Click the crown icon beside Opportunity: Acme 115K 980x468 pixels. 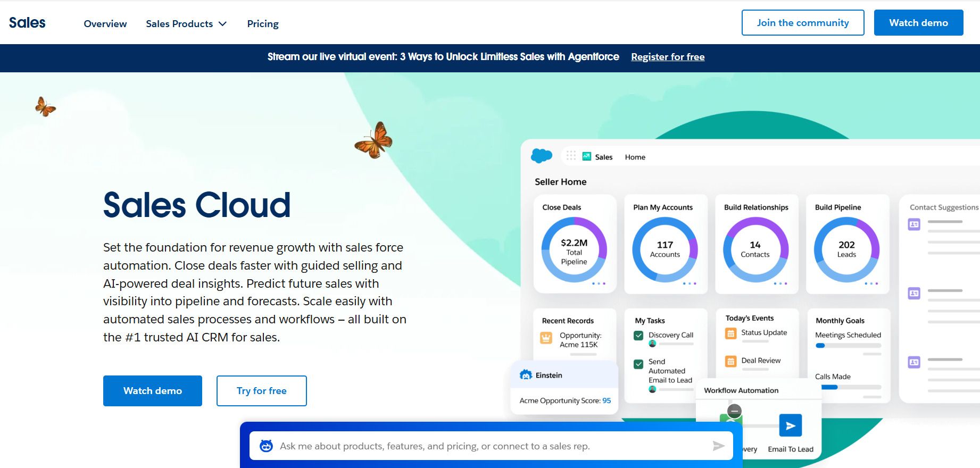[546, 338]
